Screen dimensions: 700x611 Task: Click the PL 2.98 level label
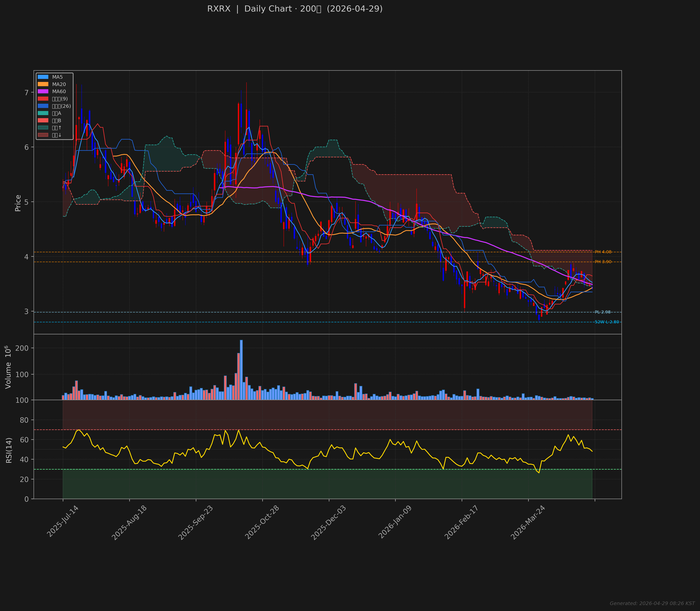pos(602,312)
